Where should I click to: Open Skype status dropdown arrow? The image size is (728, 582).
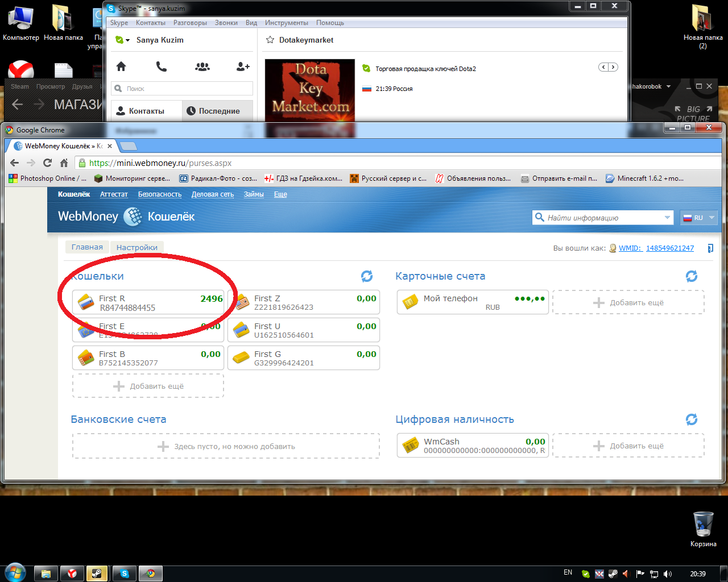(127, 40)
